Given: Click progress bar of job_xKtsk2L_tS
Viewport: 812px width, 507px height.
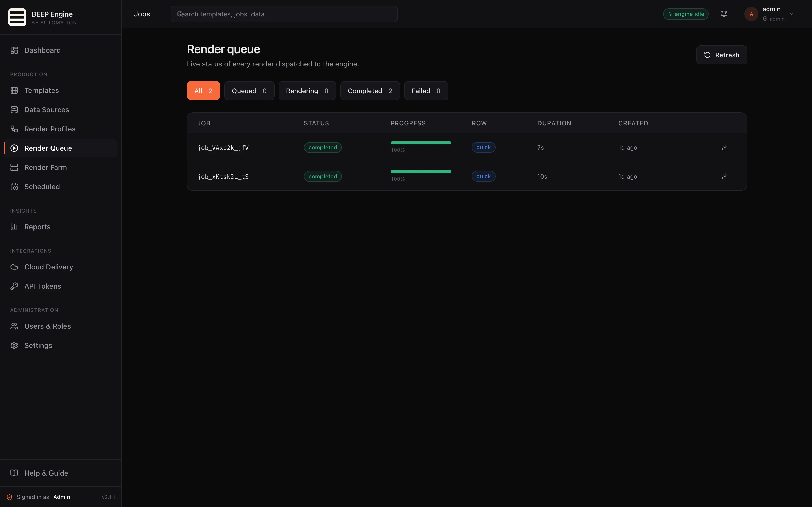Looking at the screenshot, I should (421, 172).
